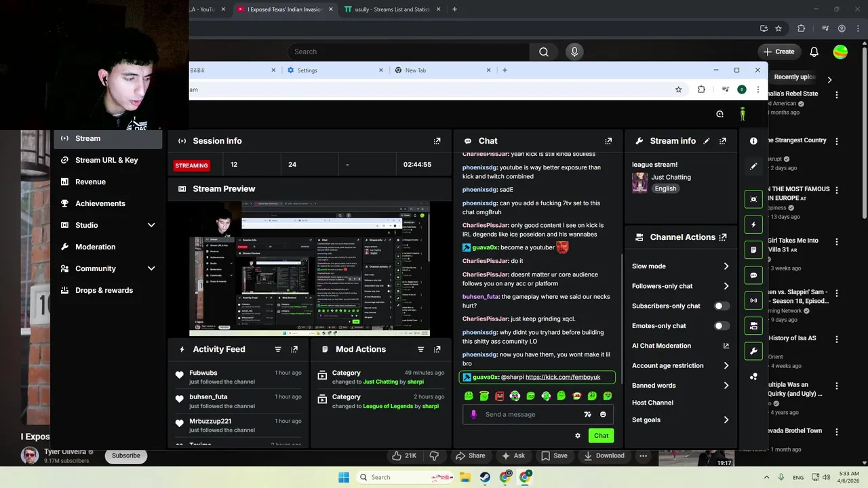
Task: Toggle the chat bubble panel icon
Action: (753, 275)
